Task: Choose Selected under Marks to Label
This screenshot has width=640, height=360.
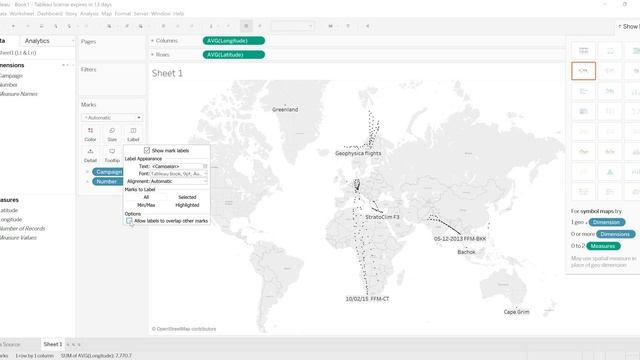Action: click(x=187, y=197)
